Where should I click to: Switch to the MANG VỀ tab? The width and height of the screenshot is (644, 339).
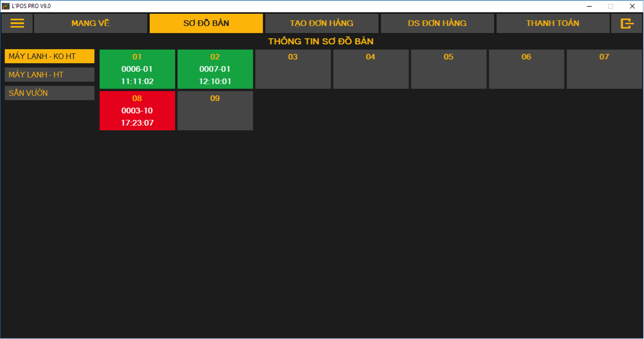pyautogui.click(x=91, y=24)
